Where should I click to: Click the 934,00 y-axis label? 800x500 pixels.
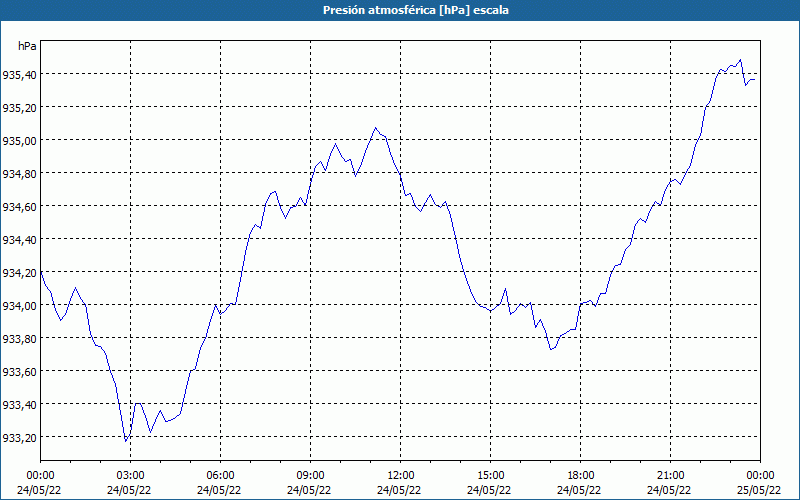19,306
